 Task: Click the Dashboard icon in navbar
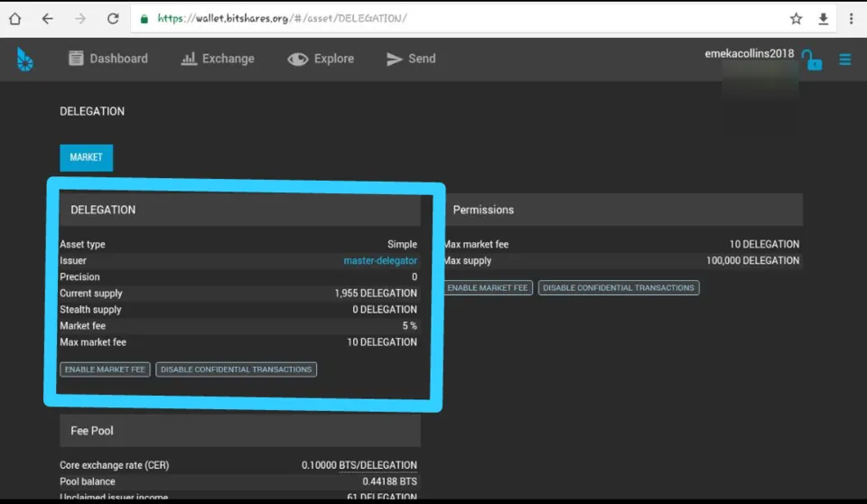coord(76,58)
